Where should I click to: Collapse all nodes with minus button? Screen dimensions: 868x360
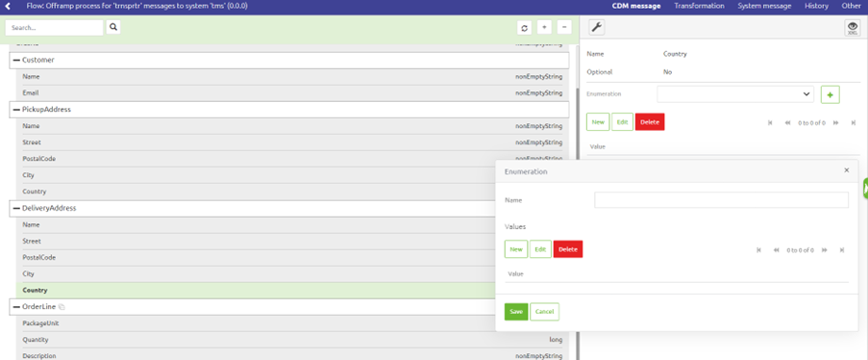pos(564,27)
